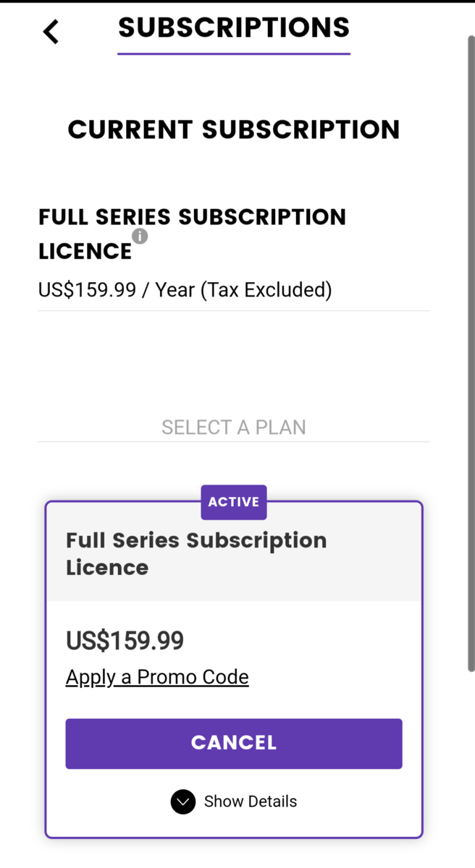Click the purple underline beneath SUBSCRIPTIONS
Viewport: 475px width, 868px height.
pyautogui.click(x=234, y=54)
